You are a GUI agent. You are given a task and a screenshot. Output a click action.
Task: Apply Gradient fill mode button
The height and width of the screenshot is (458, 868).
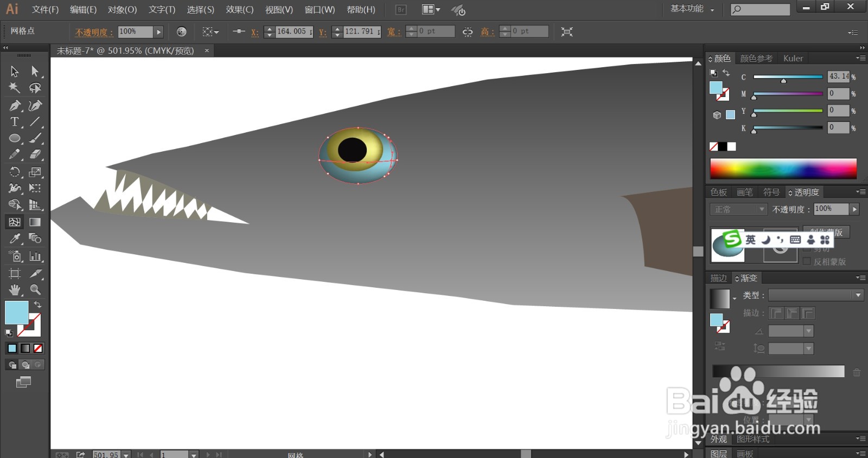tap(25, 348)
